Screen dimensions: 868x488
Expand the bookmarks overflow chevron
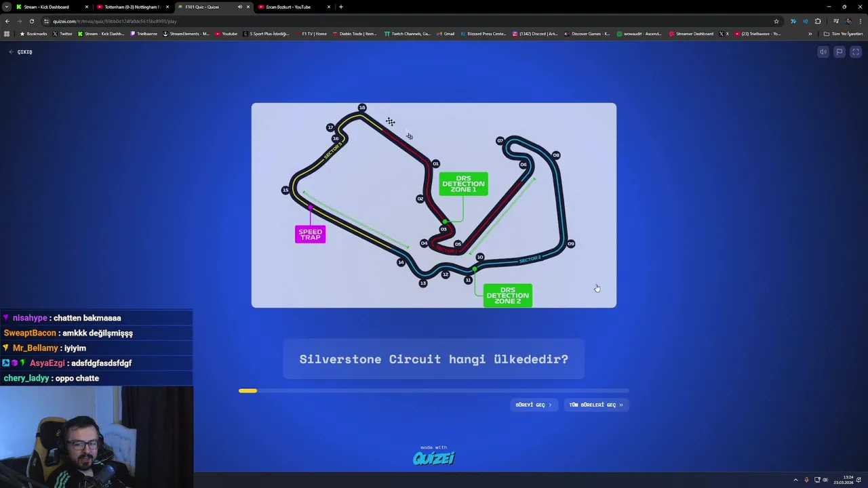(810, 34)
